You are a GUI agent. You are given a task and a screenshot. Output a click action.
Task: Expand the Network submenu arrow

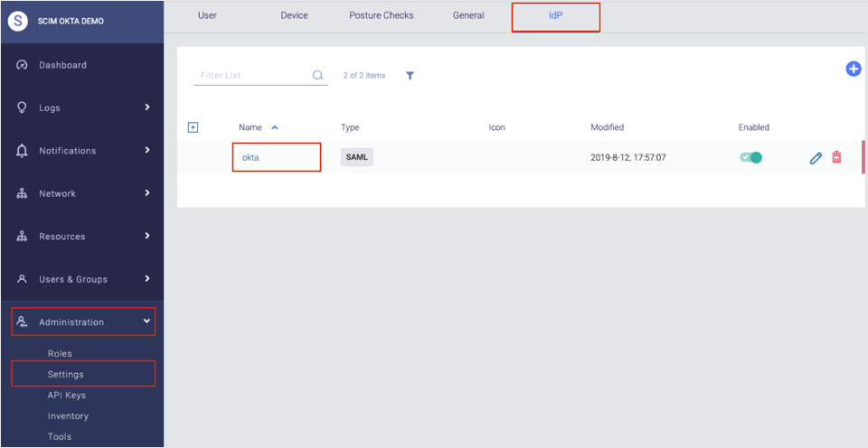146,193
